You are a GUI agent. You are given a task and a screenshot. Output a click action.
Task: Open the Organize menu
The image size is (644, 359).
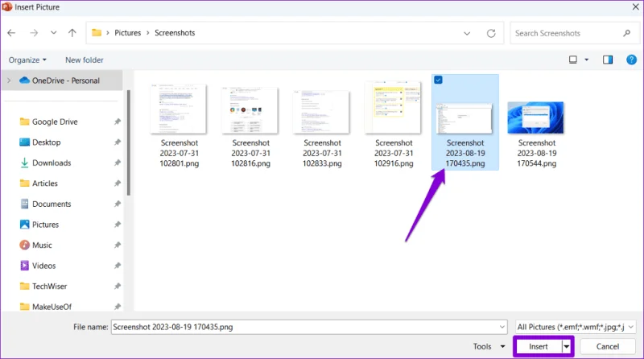[x=27, y=60]
